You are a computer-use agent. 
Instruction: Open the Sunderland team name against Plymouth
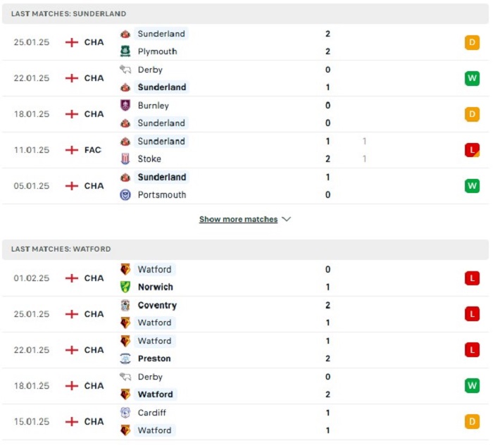point(161,34)
